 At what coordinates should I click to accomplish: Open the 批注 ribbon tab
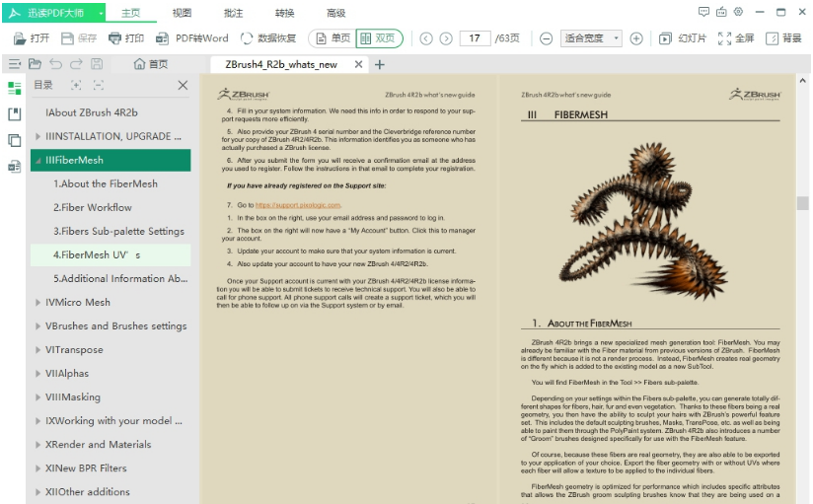233,13
